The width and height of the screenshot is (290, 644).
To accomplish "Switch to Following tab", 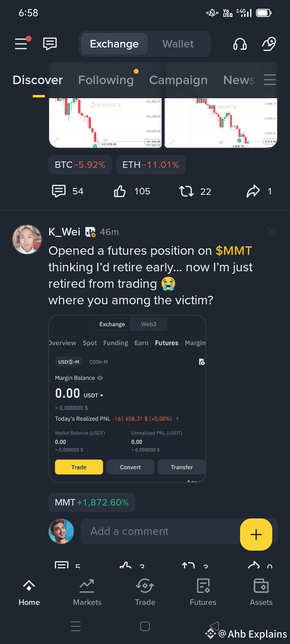I will [x=106, y=80].
